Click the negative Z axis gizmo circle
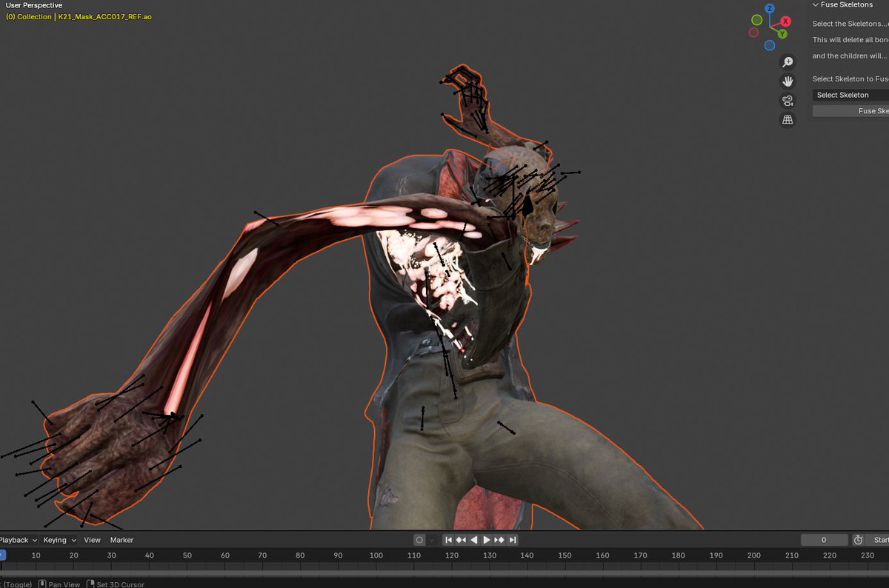The height and width of the screenshot is (588, 889). pyautogui.click(x=770, y=45)
